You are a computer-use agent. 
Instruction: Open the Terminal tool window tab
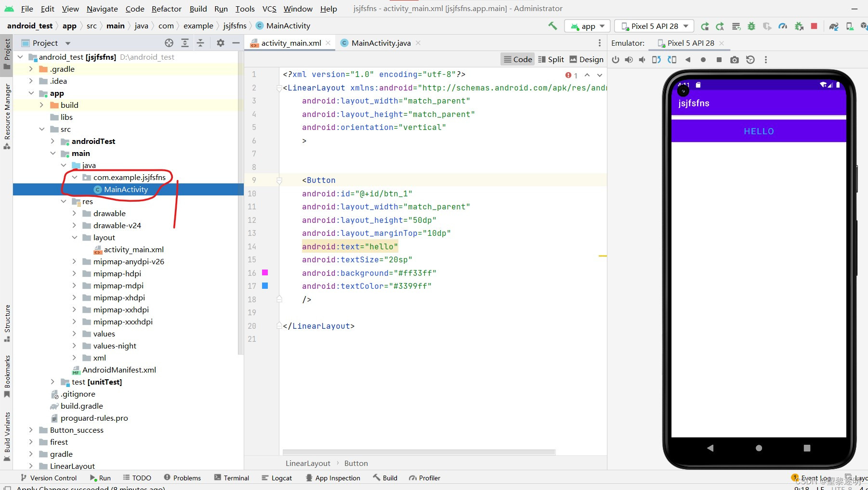[x=232, y=478]
